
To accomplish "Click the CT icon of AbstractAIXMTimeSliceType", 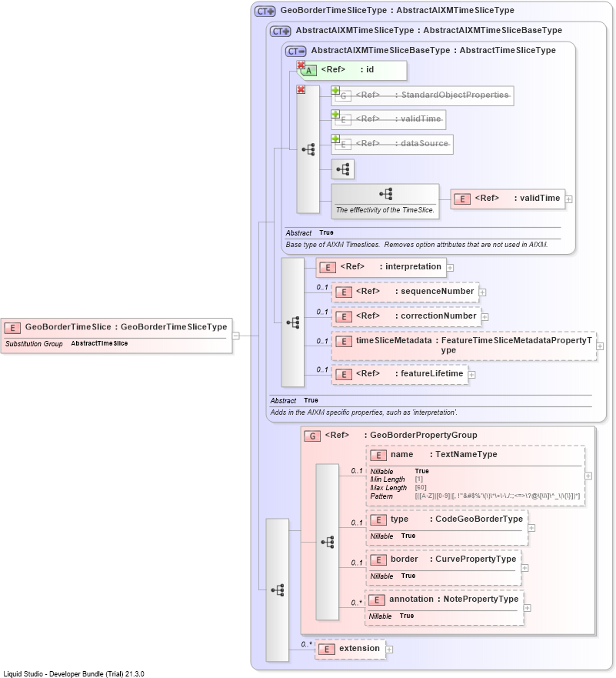I will [281, 31].
